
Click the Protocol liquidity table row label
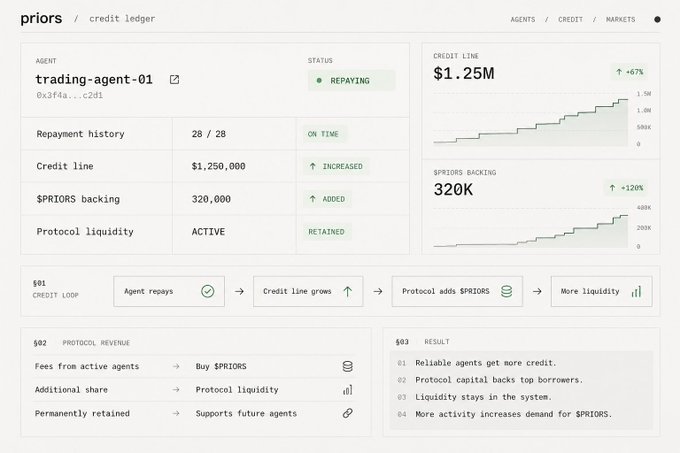85,231
